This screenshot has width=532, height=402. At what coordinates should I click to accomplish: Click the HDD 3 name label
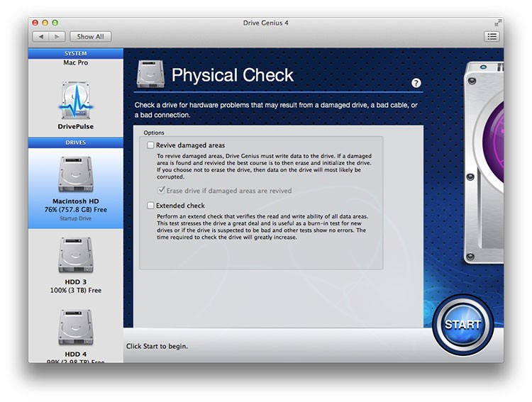pyautogui.click(x=76, y=282)
